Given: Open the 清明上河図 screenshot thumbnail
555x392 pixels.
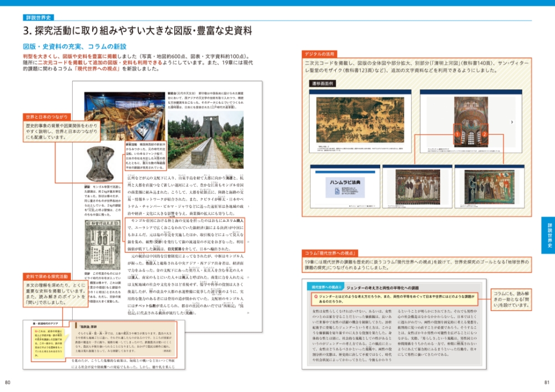Looking at the screenshot, I should tap(359, 119).
